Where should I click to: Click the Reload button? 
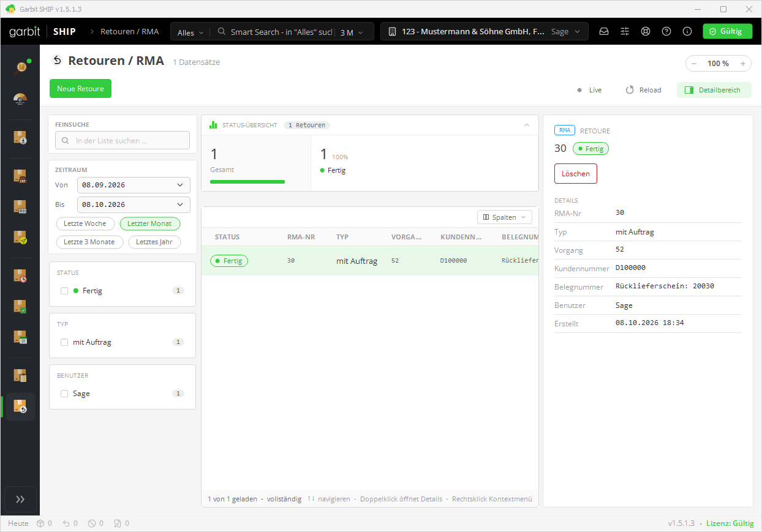(x=643, y=90)
